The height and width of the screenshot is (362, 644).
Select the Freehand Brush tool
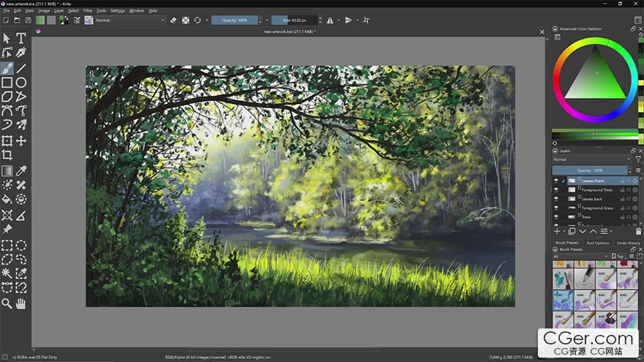click(7, 68)
